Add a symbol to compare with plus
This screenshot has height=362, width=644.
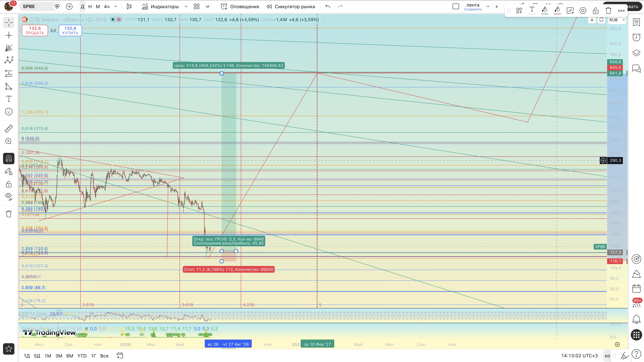tap(69, 7)
